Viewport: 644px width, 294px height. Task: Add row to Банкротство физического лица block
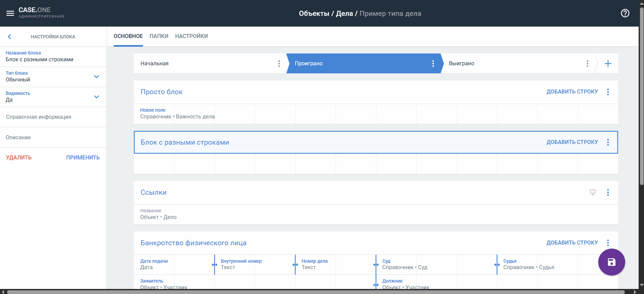pyautogui.click(x=572, y=243)
